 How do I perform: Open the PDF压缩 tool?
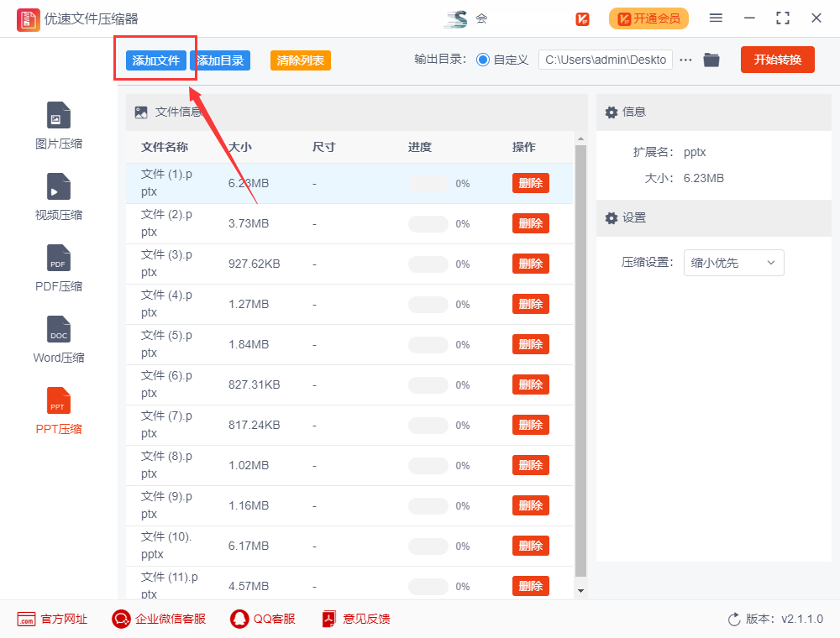(x=59, y=268)
